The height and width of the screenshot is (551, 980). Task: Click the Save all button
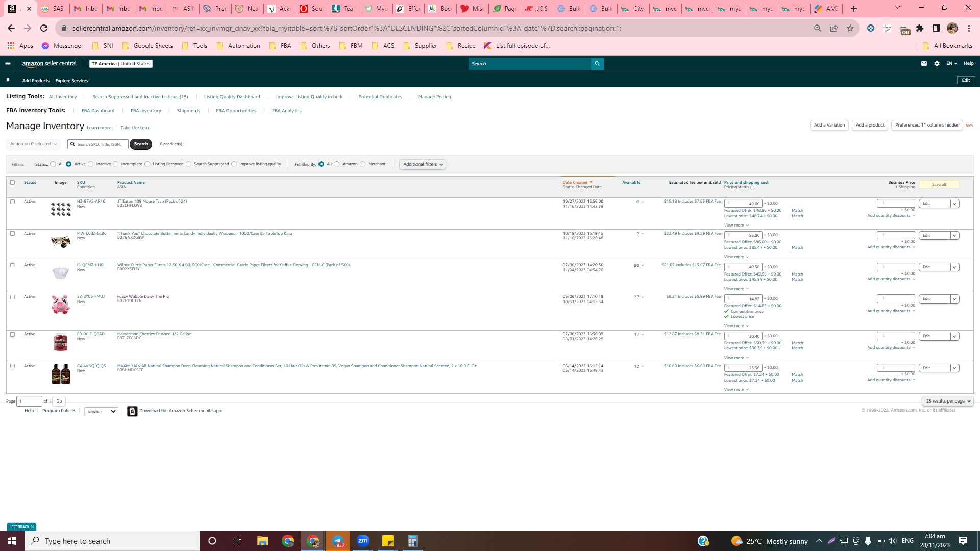pos(939,184)
